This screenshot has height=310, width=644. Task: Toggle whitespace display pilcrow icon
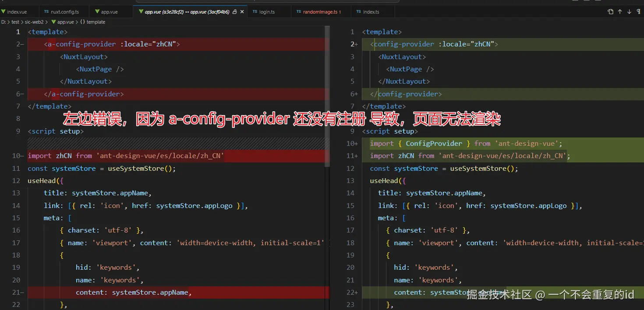pos(638,12)
